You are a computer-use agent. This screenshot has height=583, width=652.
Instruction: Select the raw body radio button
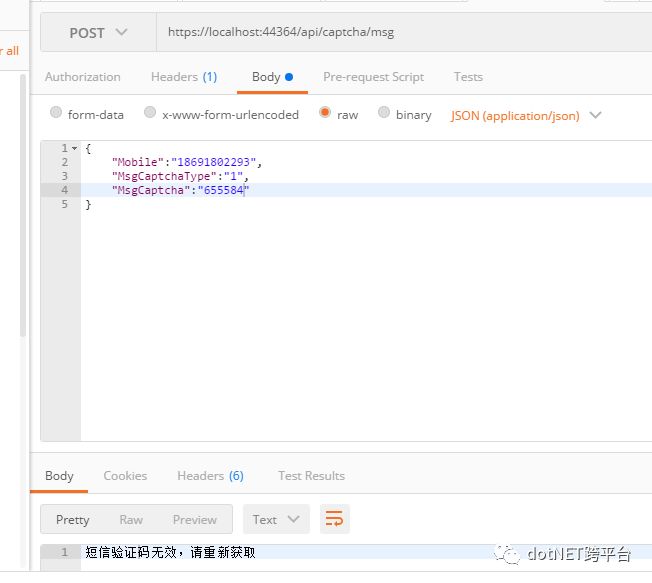(x=325, y=112)
